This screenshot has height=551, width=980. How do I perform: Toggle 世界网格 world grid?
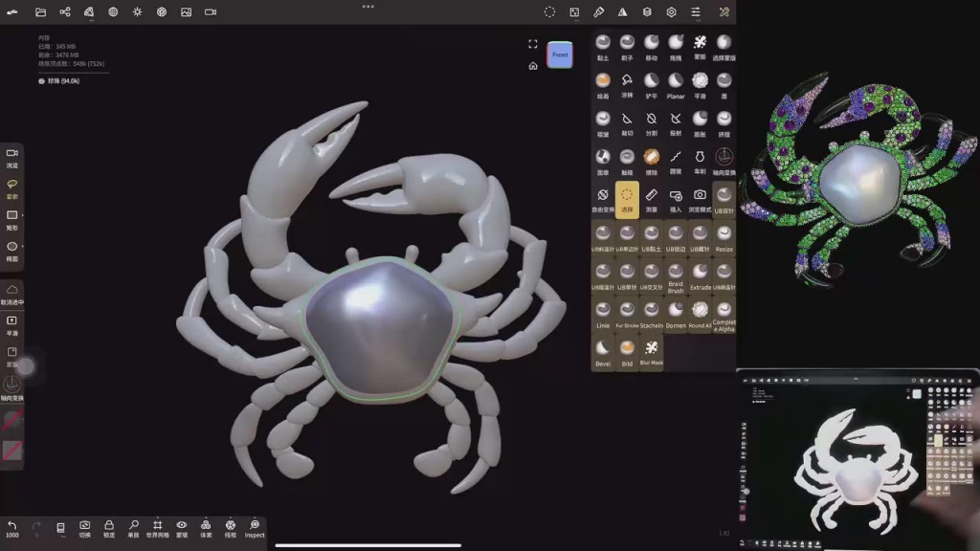[x=158, y=528]
